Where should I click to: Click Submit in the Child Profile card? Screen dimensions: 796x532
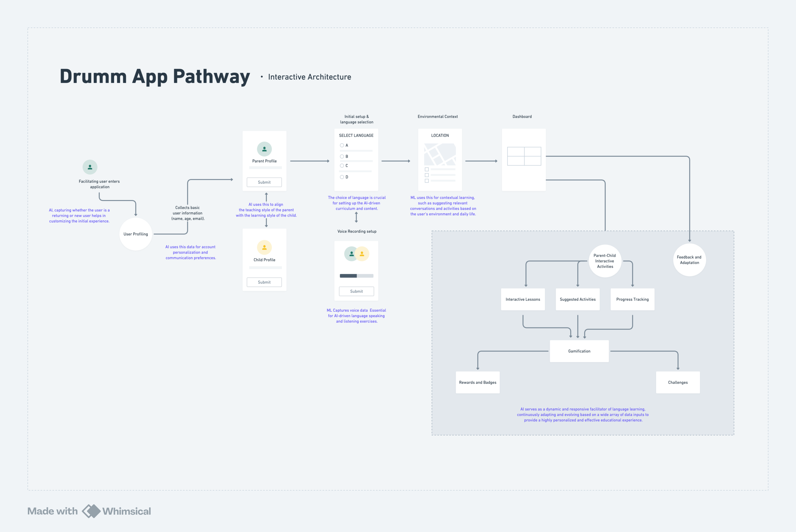coord(264,282)
